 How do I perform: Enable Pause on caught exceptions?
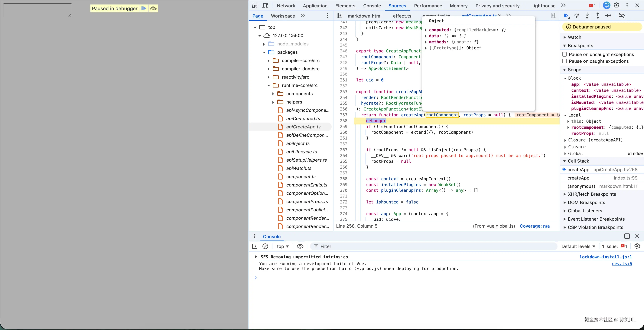click(x=564, y=61)
